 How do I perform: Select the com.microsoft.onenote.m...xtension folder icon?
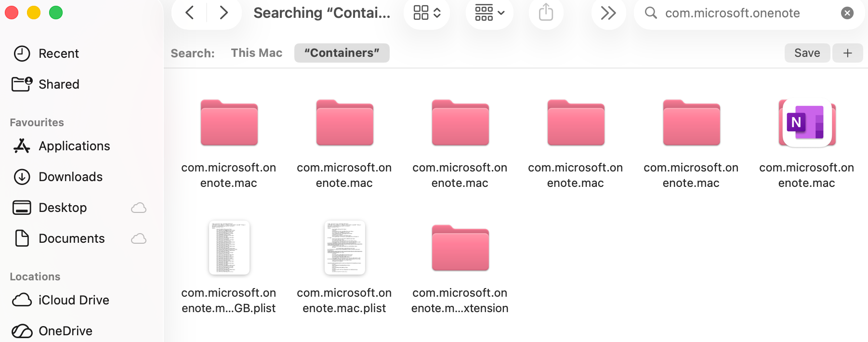[460, 248]
